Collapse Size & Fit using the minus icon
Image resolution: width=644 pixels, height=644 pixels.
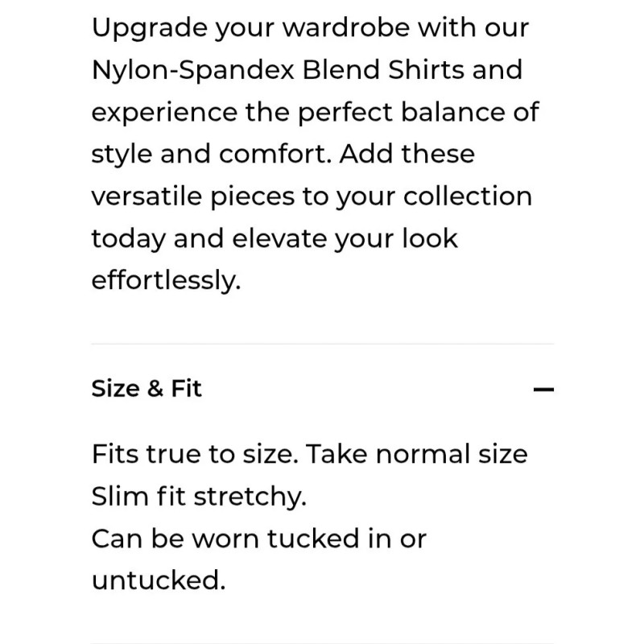click(x=544, y=390)
